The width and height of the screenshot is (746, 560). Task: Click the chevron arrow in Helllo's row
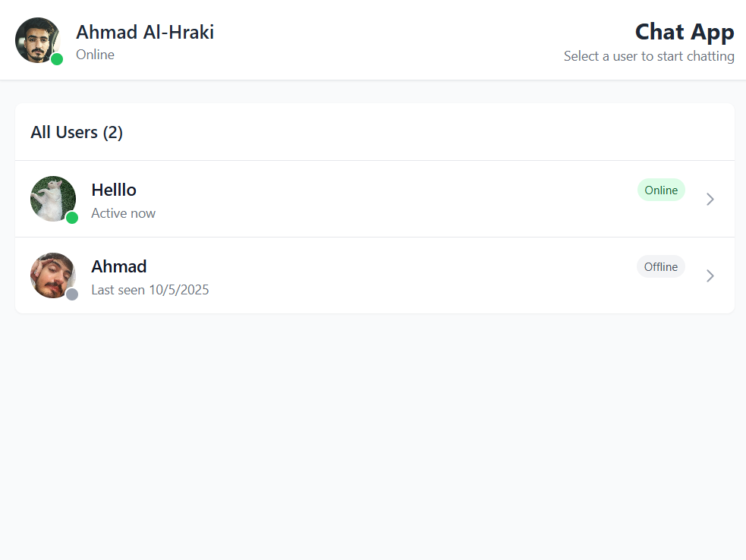[710, 199]
